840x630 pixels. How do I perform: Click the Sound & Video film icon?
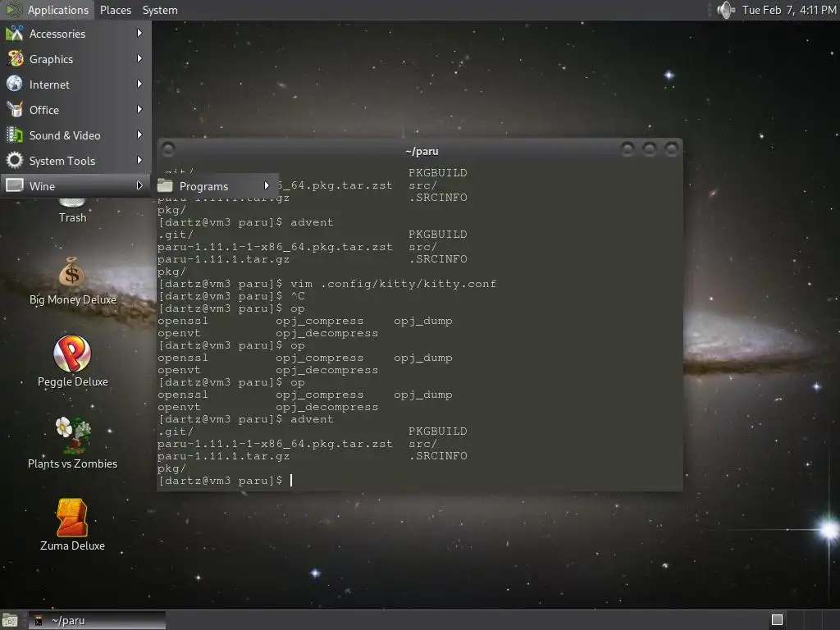click(x=15, y=135)
